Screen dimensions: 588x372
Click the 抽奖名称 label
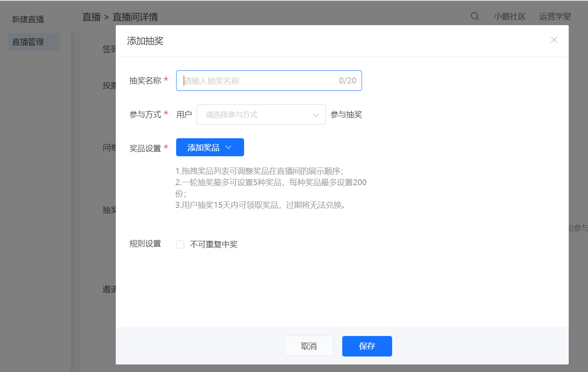145,80
